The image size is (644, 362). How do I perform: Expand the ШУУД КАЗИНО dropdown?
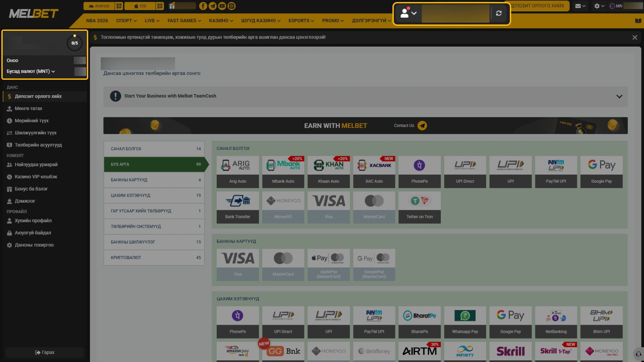[x=261, y=21]
